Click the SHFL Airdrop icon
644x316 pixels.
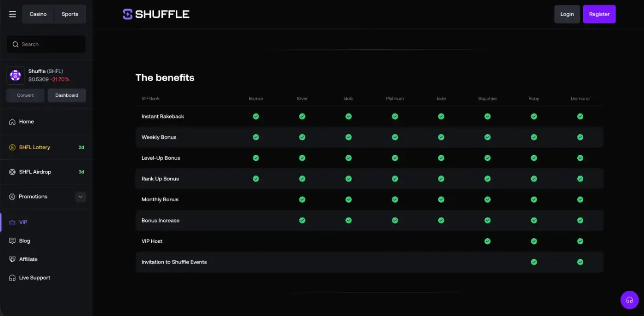tap(12, 172)
